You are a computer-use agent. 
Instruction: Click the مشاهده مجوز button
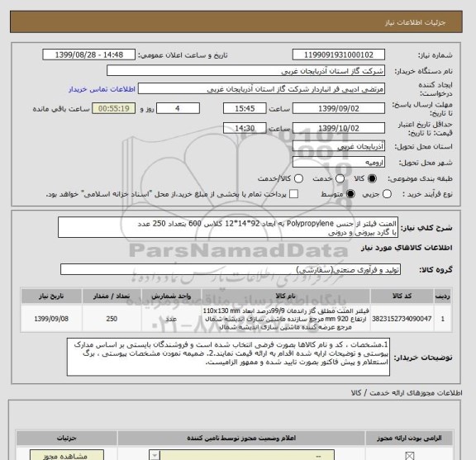67,455
